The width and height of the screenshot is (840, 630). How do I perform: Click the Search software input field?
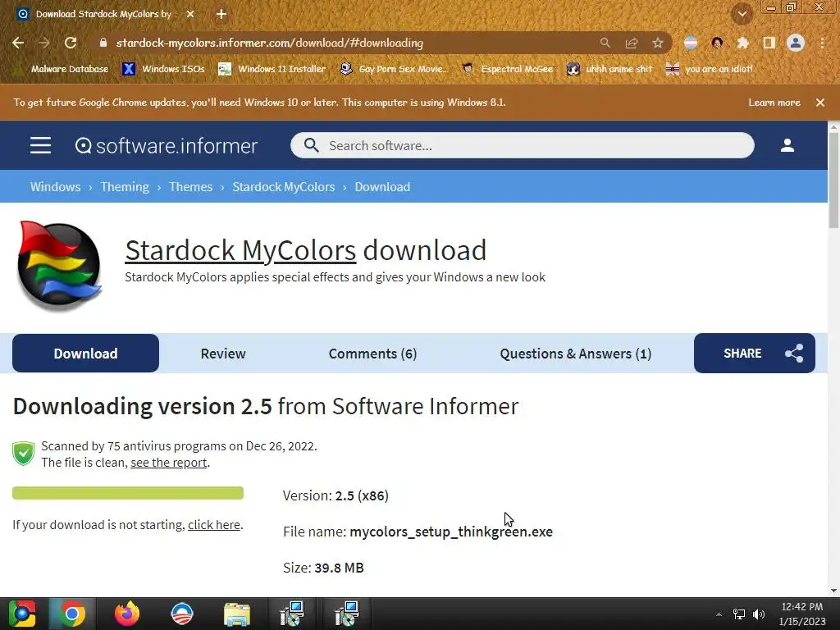click(x=523, y=145)
